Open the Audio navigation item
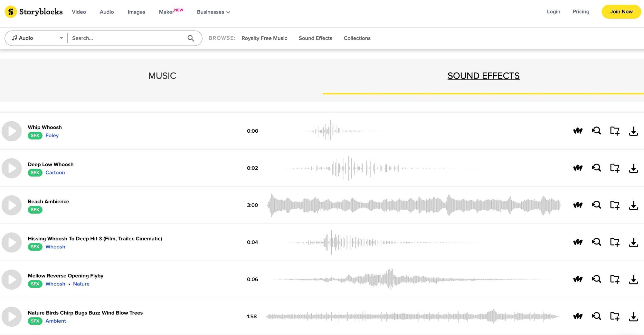 coord(107,12)
